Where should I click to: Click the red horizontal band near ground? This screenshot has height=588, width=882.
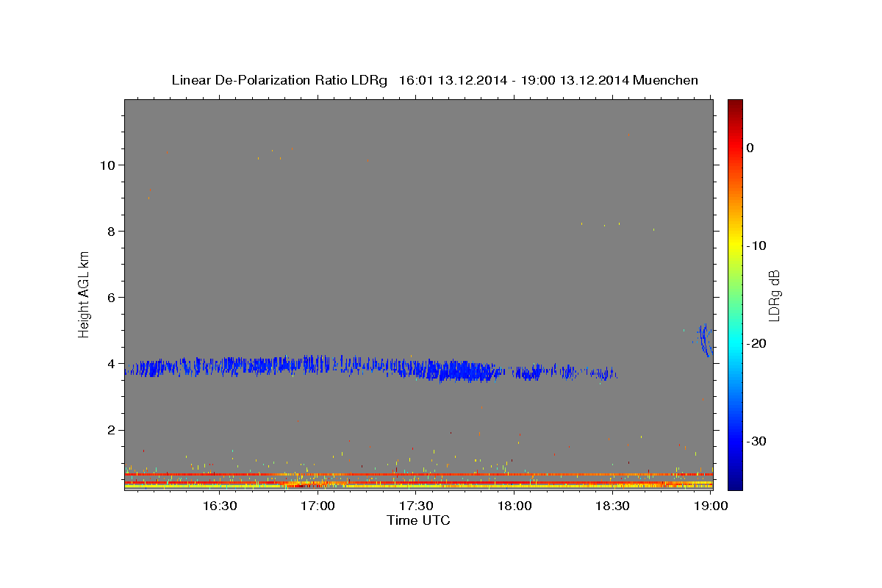coord(419,474)
